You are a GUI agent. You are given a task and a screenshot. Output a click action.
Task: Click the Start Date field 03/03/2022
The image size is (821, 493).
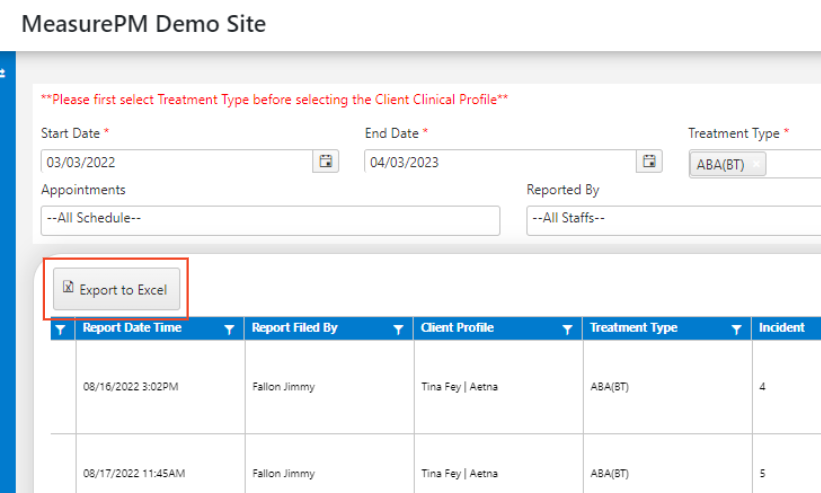click(x=177, y=162)
